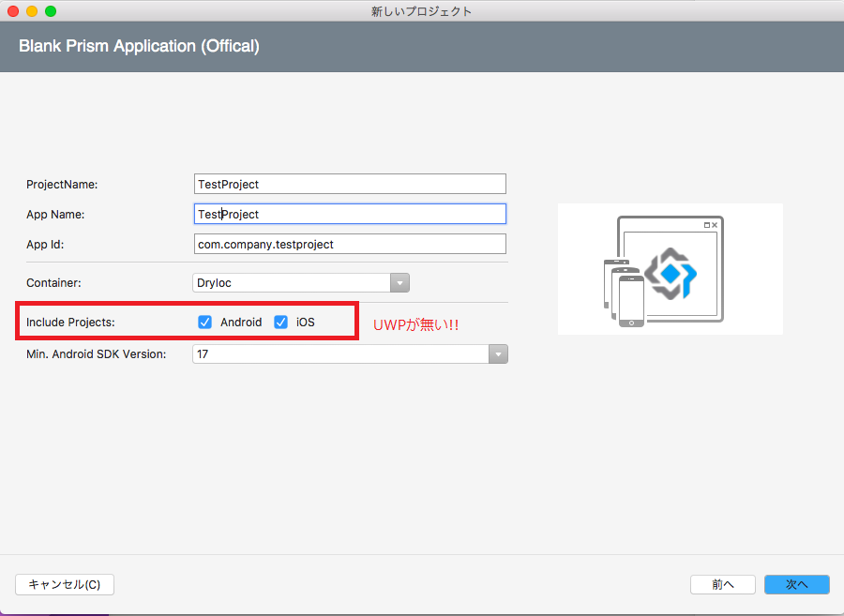Click the App Id text field
The width and height of the screenshot is (844, 616).
tap(350, 245)
